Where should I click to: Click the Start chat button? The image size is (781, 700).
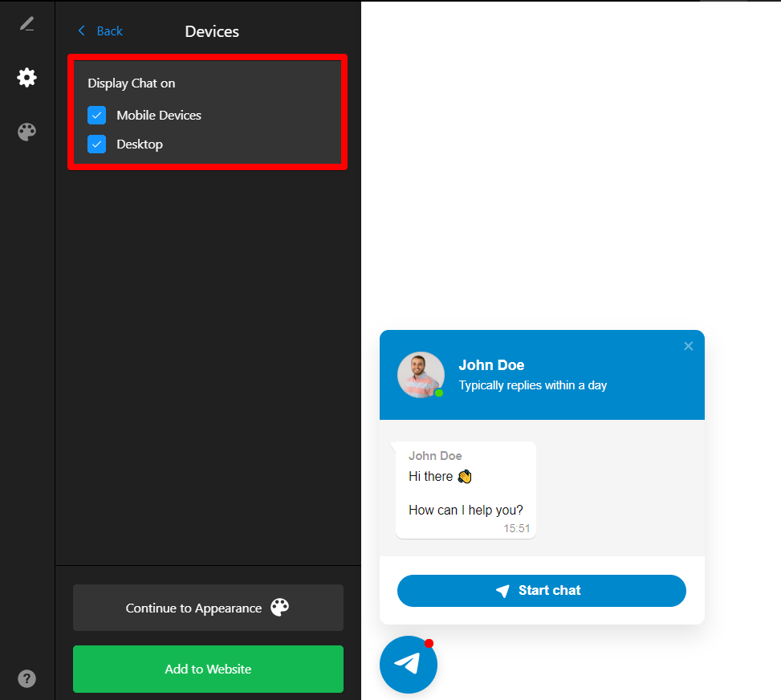pyautogui.click(x=542, y=590)
